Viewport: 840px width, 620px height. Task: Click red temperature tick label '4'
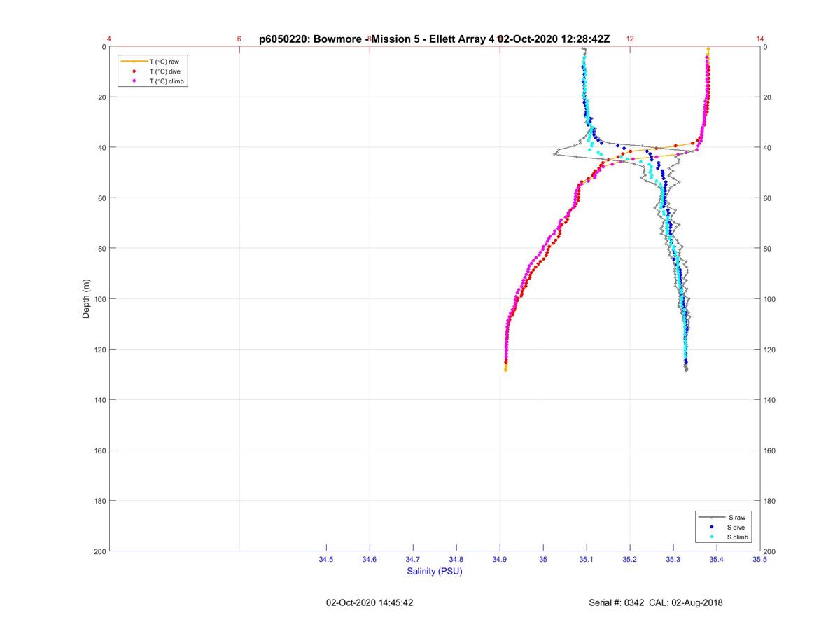[x=109, y=39]
